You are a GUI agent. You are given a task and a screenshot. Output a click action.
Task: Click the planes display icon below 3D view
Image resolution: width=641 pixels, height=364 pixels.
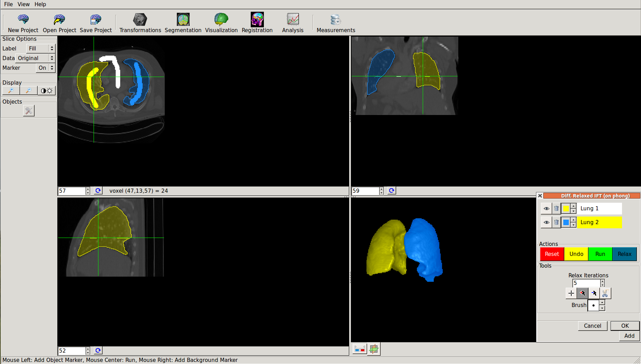tap(374, 349)
